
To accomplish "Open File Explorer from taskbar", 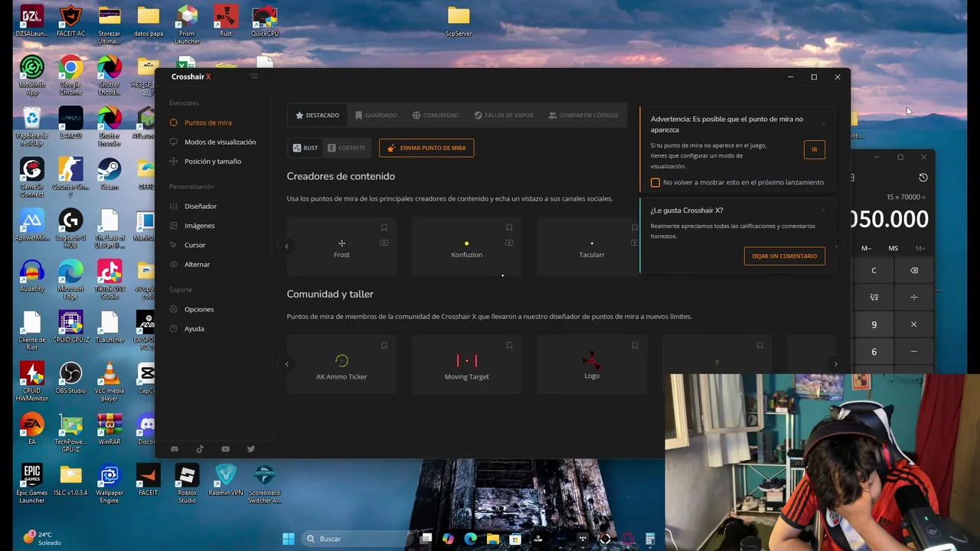I will point(493,539).
